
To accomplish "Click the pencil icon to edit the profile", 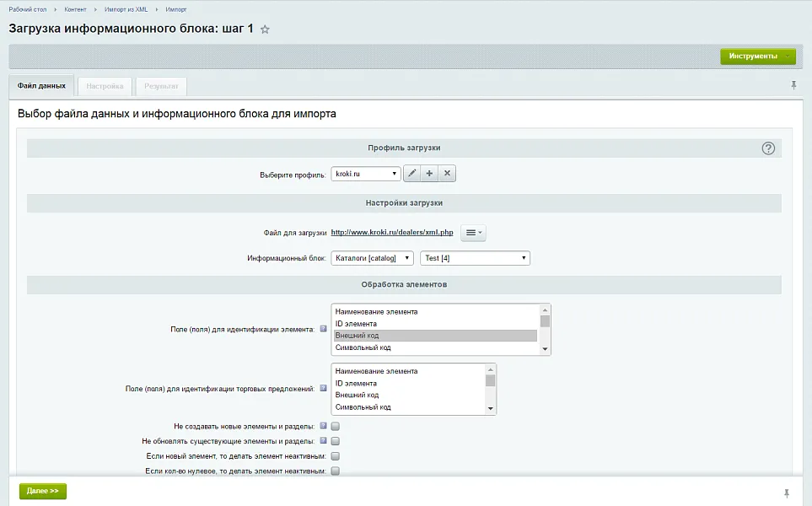I will (411, 173).
